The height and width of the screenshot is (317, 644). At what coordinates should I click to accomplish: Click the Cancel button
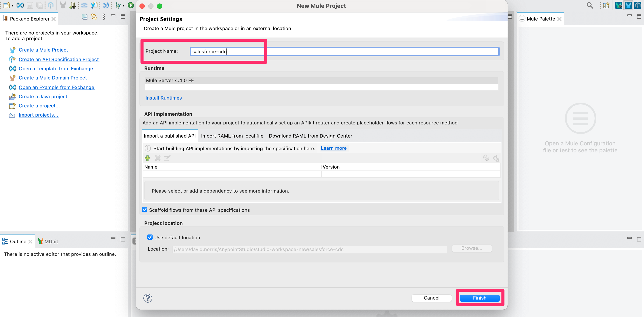432,298
